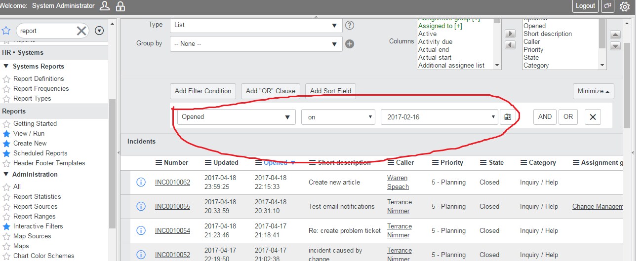Image resolution: width=644 pixels, height=261 pixels.
Task: Open info icon for INC0010054
Action: pos(141,231)
